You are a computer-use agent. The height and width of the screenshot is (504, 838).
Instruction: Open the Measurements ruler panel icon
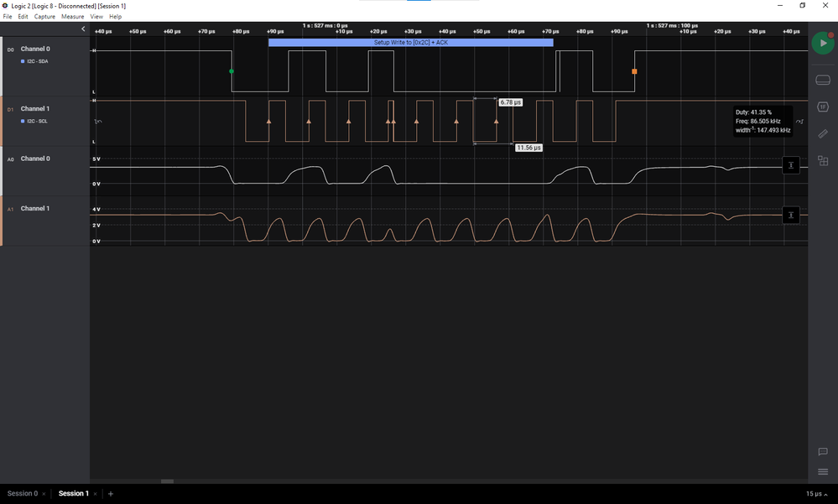[823, 133]
